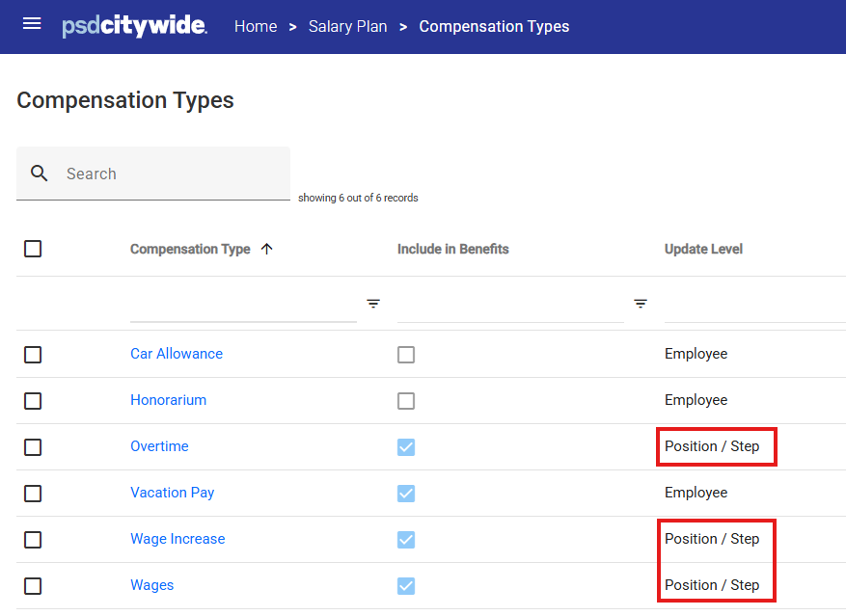Click the search magnifier icon
Viewport: 846px width, 616px height.
39,174
